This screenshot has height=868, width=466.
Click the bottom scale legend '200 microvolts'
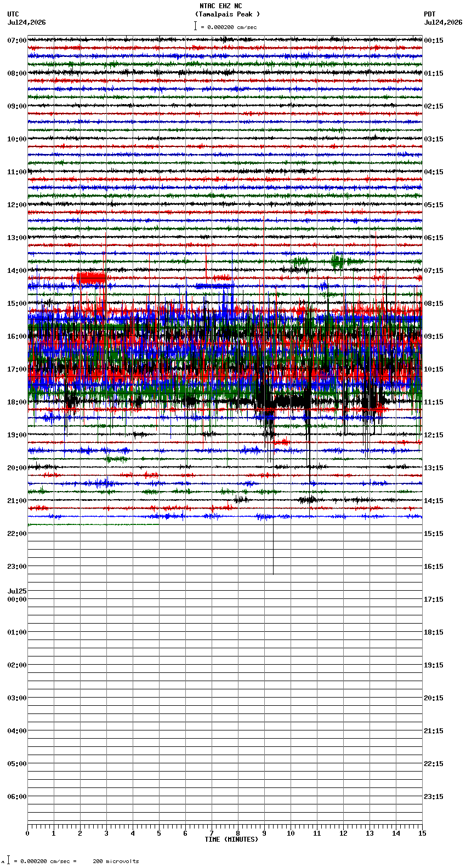pyautogui.click(x=116, y=861)
